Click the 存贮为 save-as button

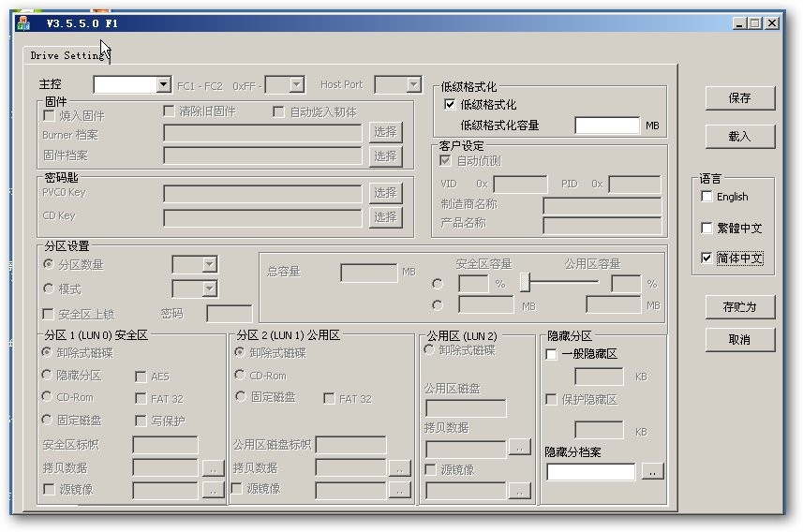click(739, 306)
